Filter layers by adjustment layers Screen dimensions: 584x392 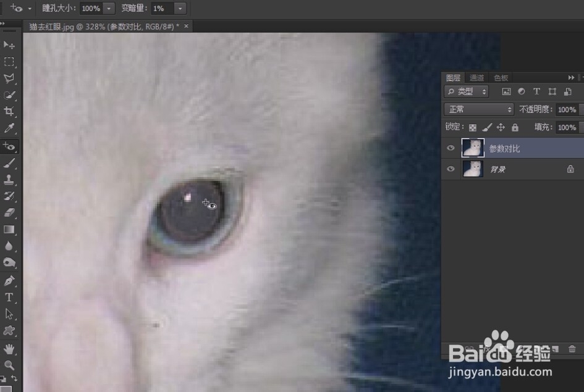[522, 91]
